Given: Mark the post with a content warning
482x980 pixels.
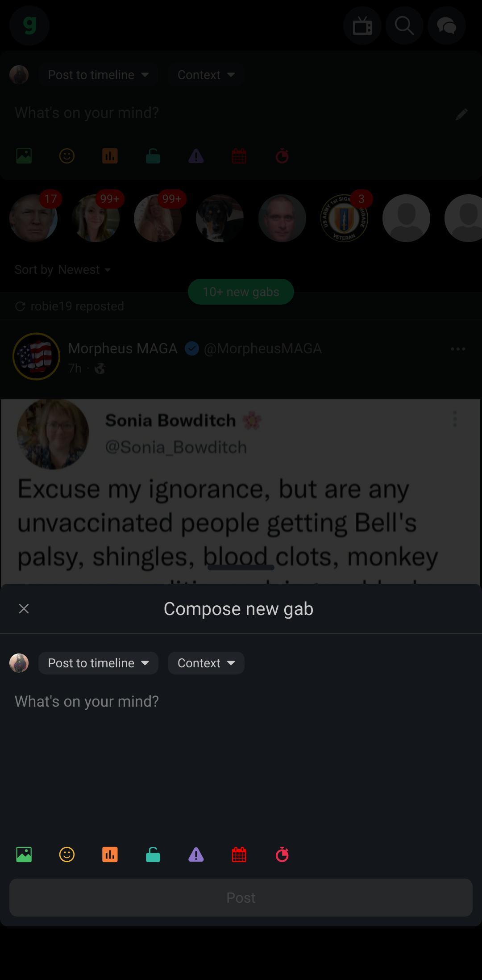Looking at the screenshot, I should point(195,854).
